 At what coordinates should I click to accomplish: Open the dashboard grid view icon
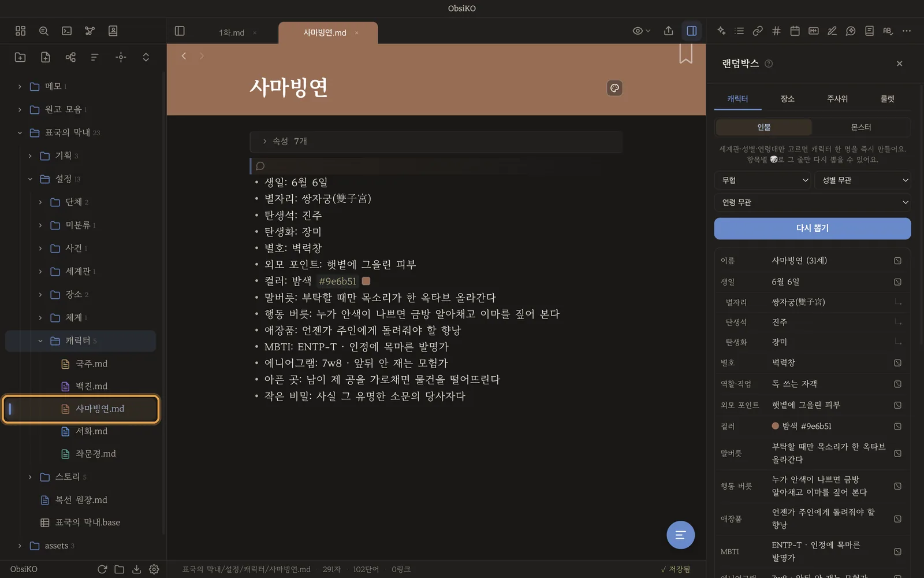point(20,31)
